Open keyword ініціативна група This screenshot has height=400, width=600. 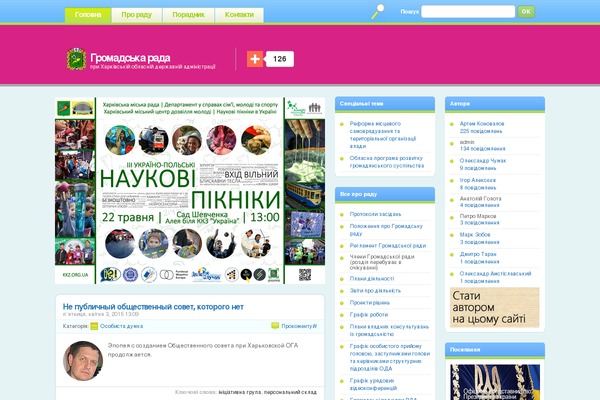tap(240, 392)
